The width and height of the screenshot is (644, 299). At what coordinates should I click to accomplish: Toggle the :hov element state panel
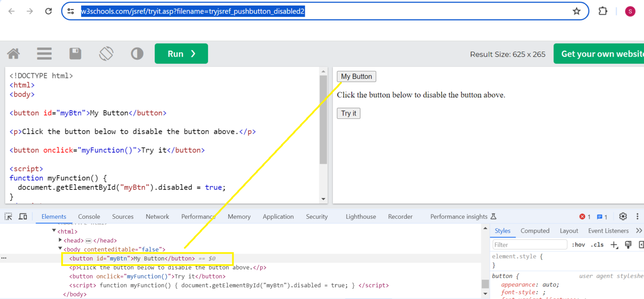click(578, 245)
